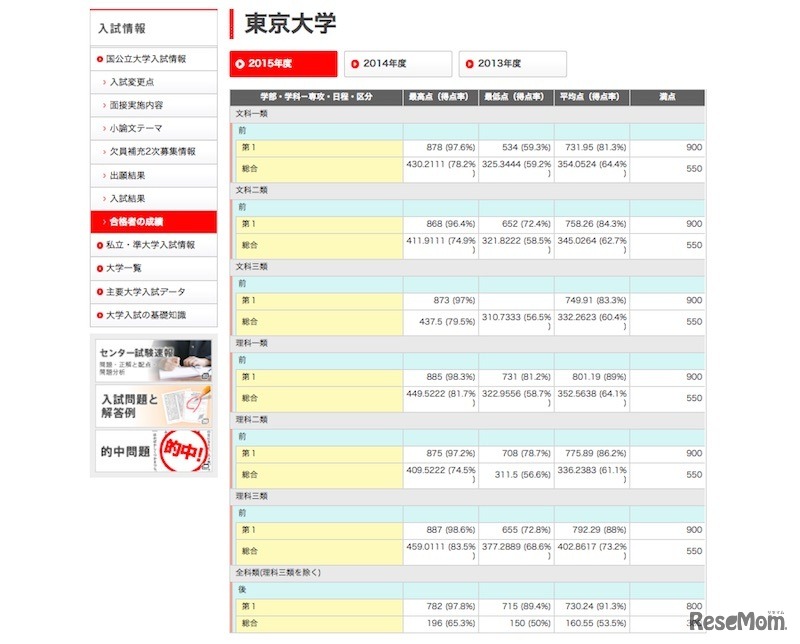Click 満点 column header
This screenshot has height=644, width=800.
(667, 97)
